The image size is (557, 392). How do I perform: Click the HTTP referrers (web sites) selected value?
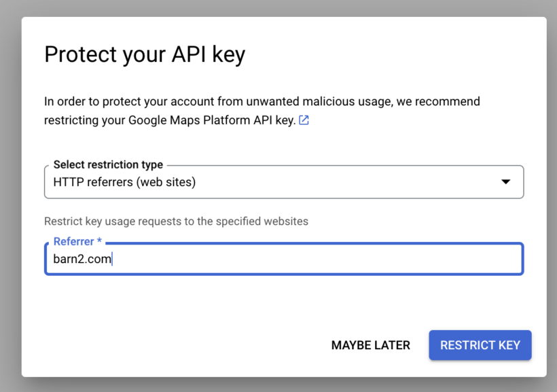[x=124, y=182]
